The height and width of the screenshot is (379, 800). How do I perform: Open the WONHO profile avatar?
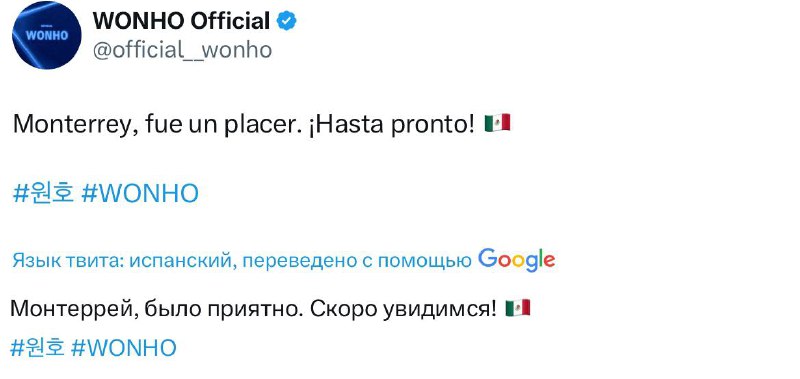[x=46, y=35]
